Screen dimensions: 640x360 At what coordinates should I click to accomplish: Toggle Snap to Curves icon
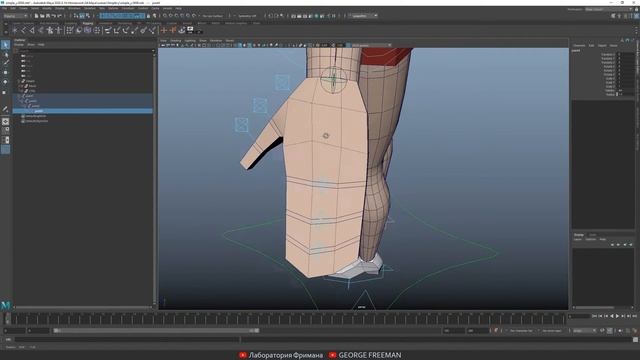(x=171, y=16)
